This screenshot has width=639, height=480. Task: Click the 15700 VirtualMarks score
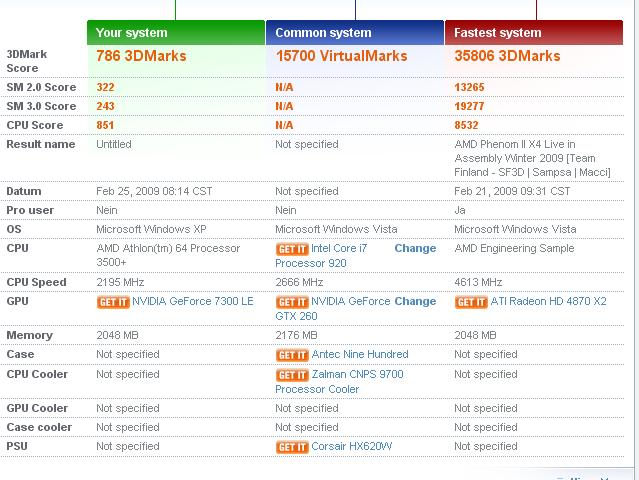tap(342, 56)
